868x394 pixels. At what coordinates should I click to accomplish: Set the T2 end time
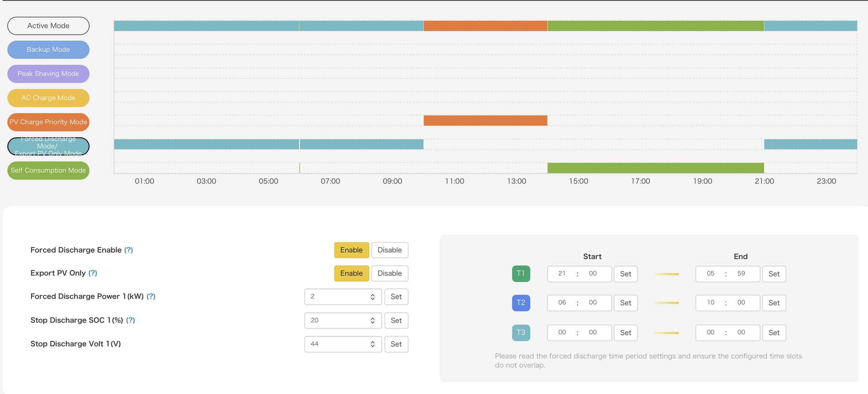[x=774, y=303]
